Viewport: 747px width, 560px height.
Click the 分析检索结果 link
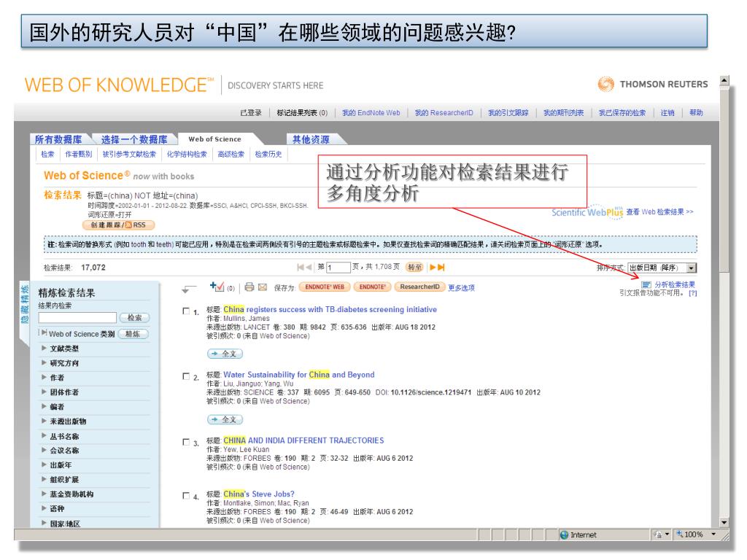[675, 285]
